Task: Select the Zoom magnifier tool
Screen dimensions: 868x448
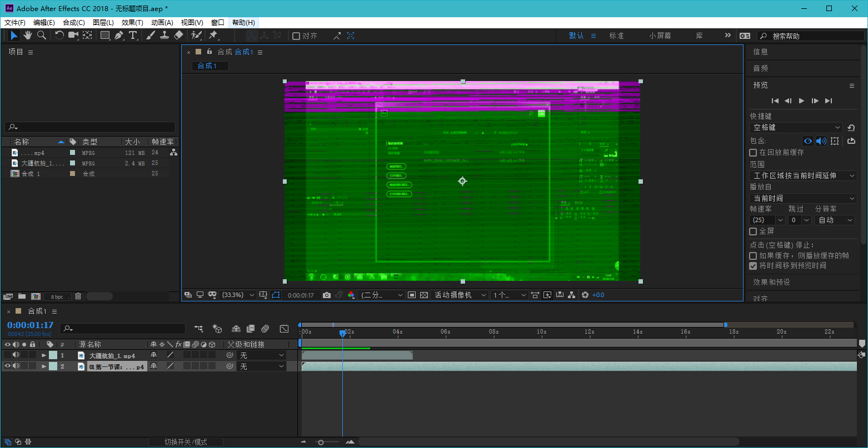Action: pyautogui.click(x=42, y=36)
